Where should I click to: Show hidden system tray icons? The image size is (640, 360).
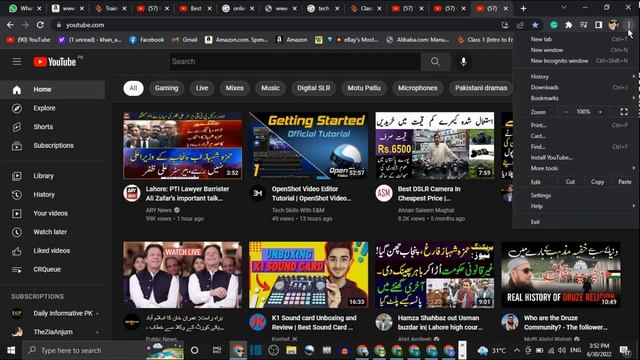[x=517, y=350]
